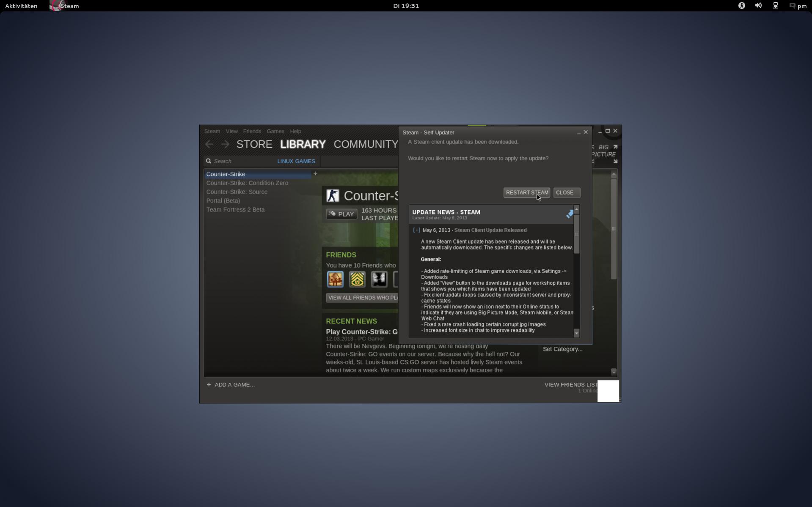The image size is (812, 507).
Task: Click the Counter-Strike game logo icon
Action: tap(333, 195)
